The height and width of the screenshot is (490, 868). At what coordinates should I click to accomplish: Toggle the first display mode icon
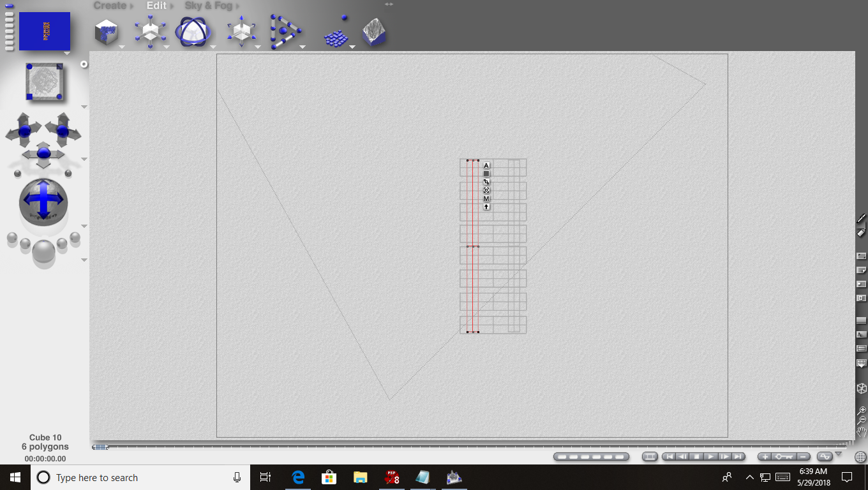click(x=862, y=256)
